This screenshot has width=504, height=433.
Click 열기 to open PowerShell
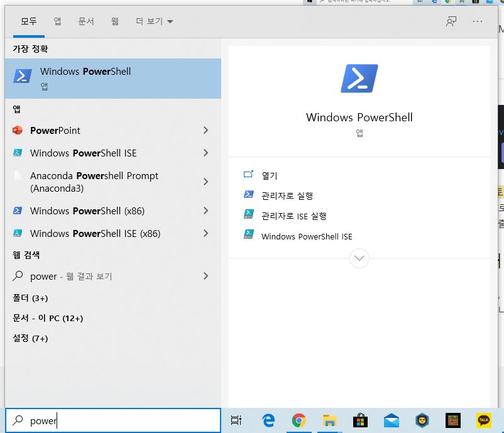pyautogui.click(x=270, y=176)
